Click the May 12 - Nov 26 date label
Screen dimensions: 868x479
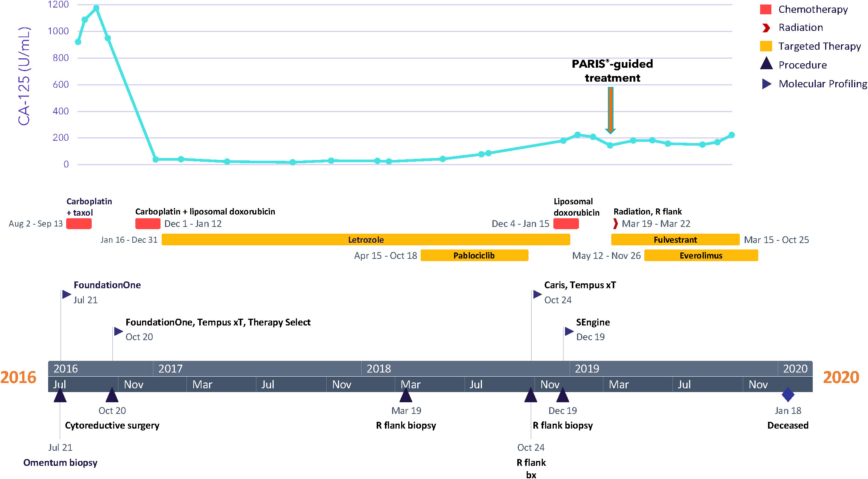pyautogui.click(x=606, y=255)
